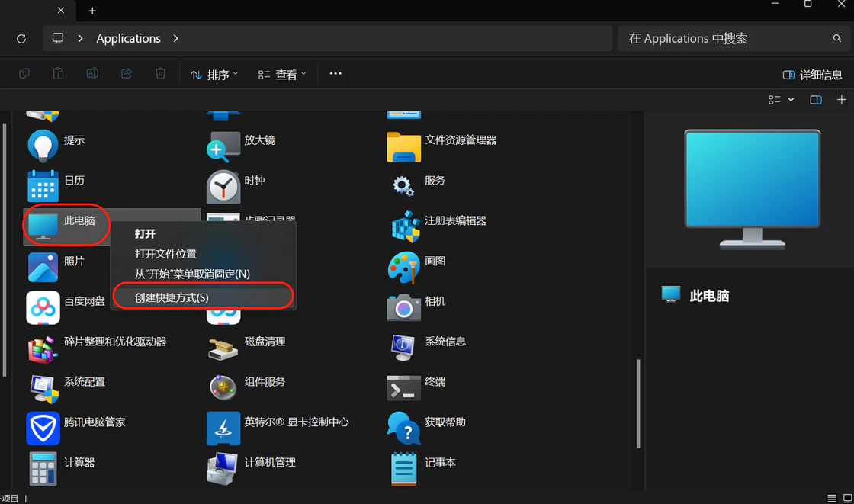Close the current tab
854x504 pixels.
pos(61,11)
